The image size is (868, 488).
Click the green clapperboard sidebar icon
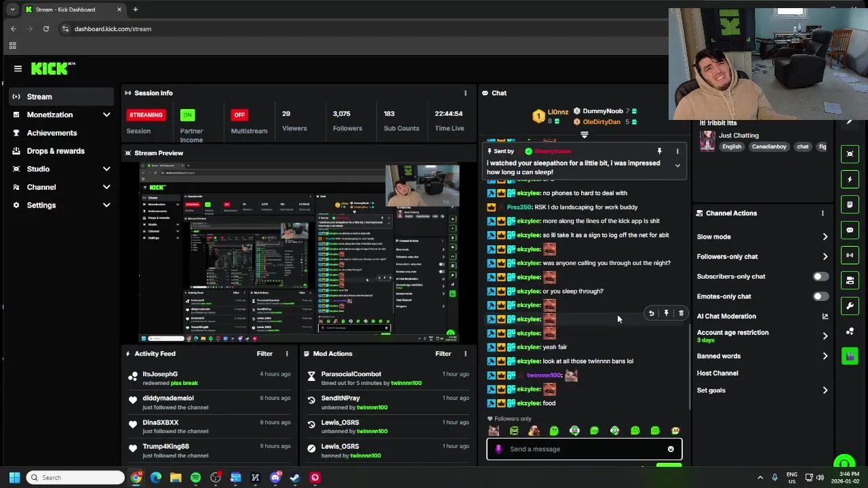point(850,356)
